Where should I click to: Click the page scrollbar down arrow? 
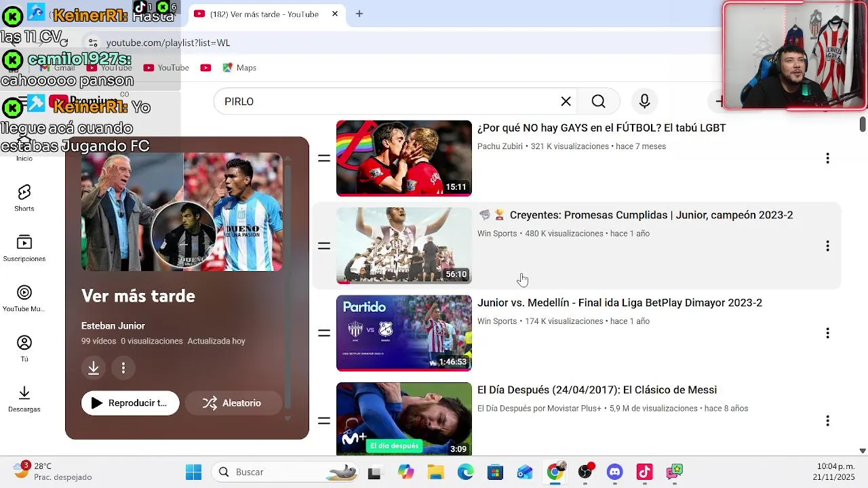pyautogui.click(x=863, y=451)
